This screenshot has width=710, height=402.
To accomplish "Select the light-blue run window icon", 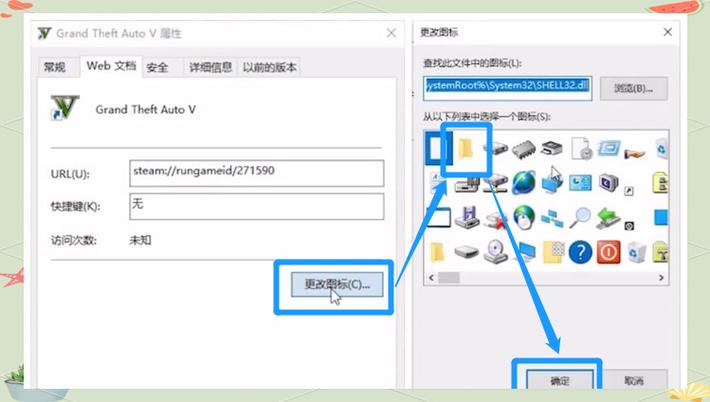I will point(609,148).
